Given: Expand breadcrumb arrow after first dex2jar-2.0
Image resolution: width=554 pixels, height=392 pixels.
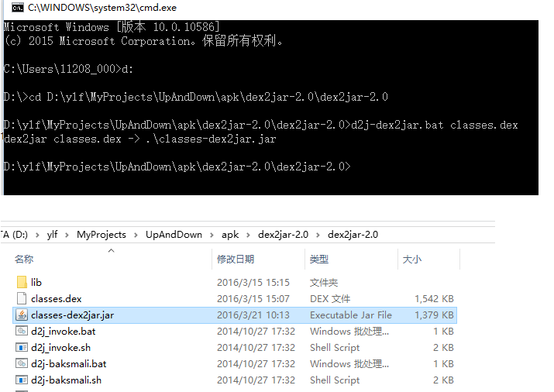Looking at the screenshot, I should [x=318, y=235].
